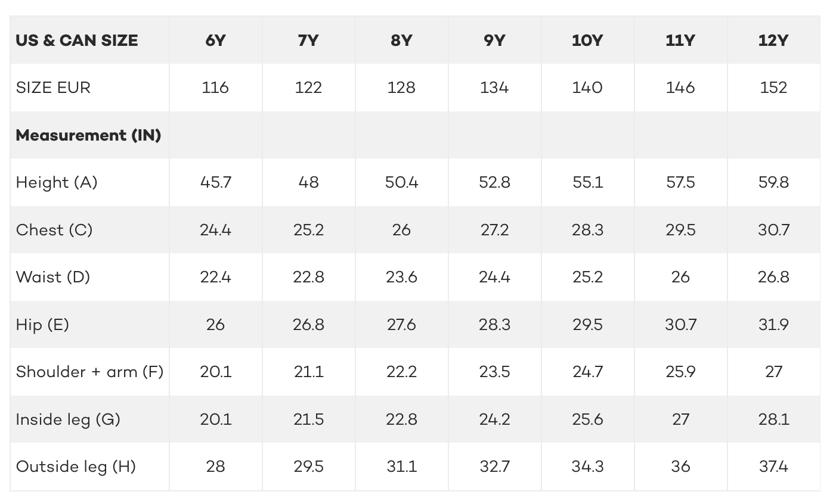Image resolution: width=836 pixels, height=504 pixels.
Task: Click the Hip (E) row label
Action: coord(42,325)
